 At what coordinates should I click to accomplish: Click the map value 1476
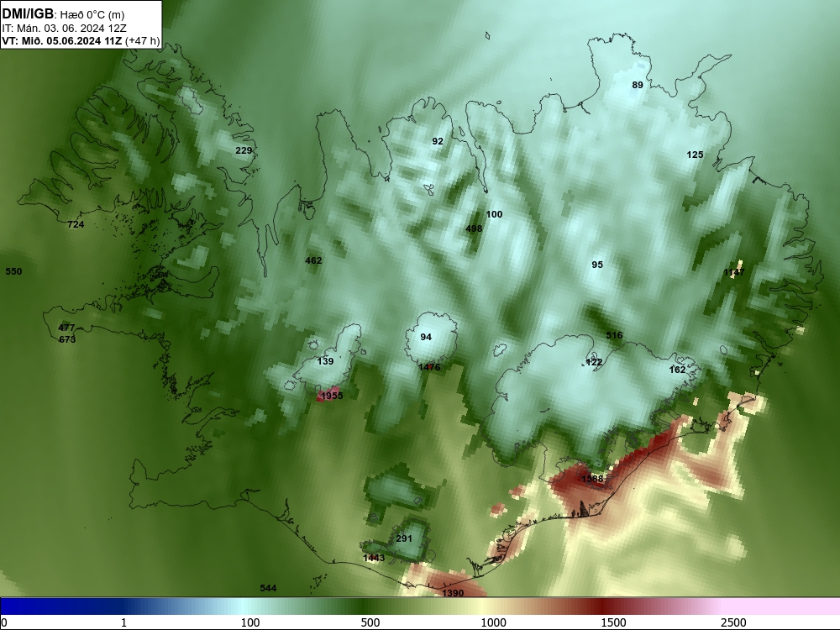coord(429,368)
